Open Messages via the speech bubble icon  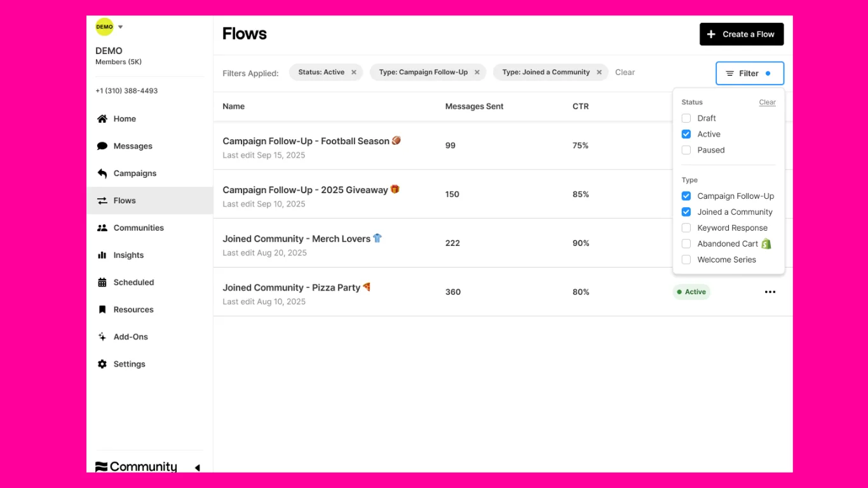click(102, 146)
